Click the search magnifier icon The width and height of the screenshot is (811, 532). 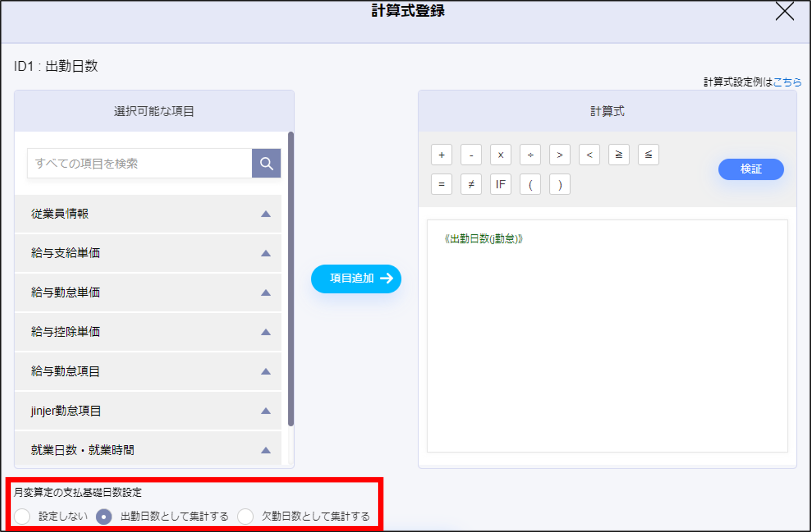pos(266,163)
